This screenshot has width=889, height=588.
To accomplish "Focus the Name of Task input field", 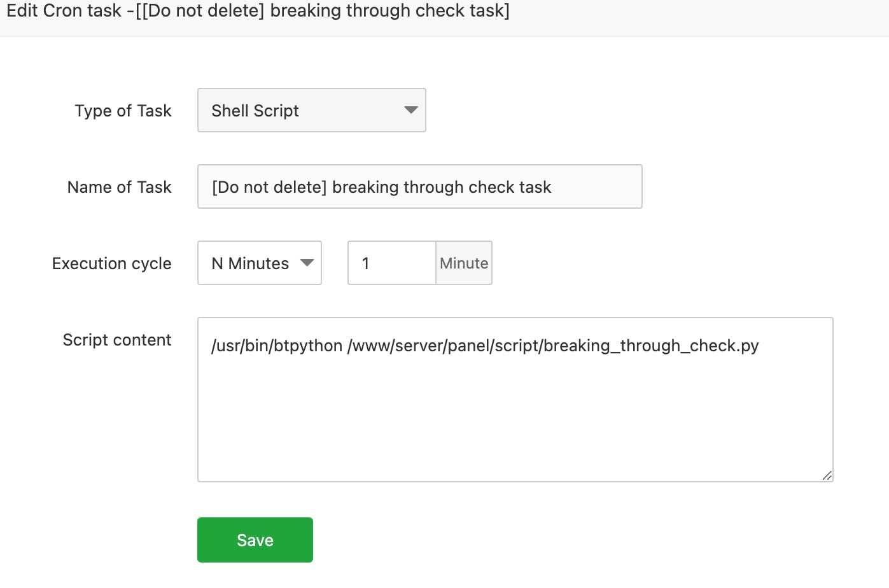I will pos(419,186).
